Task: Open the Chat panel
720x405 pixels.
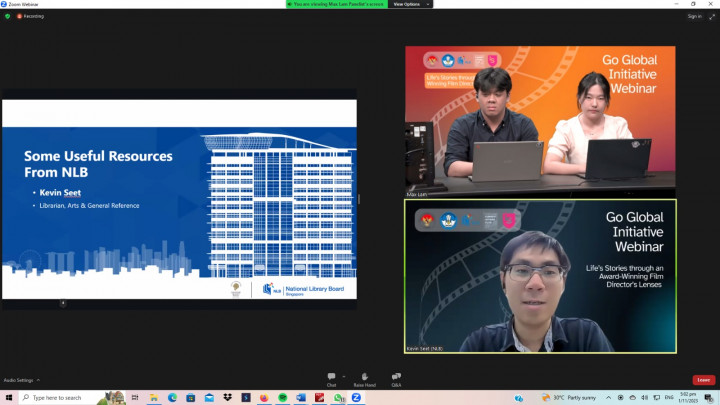Action: (331, 378)
